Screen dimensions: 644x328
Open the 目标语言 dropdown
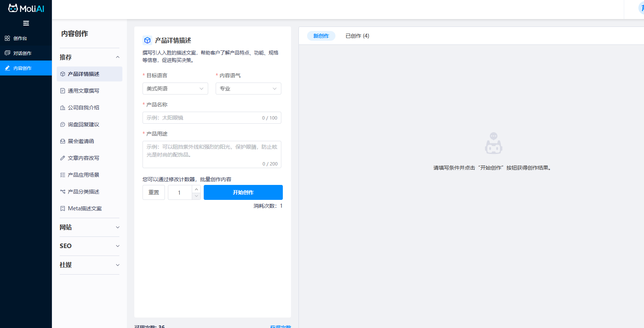click(175, 89)
